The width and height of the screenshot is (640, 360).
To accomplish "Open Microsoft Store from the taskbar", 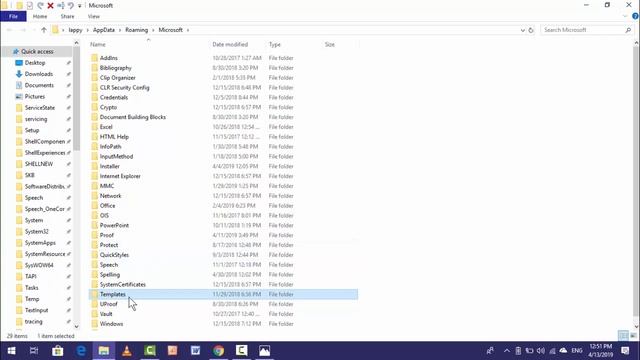I will (x=58, y=351).
